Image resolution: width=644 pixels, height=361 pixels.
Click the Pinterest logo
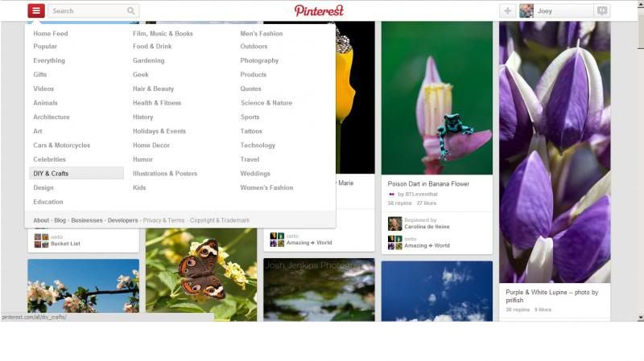point(319,10)
